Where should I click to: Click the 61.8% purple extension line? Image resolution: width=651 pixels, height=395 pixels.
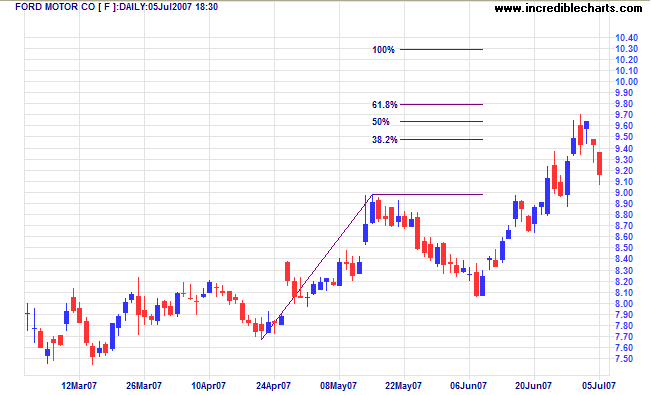click(x=441, y=104)
